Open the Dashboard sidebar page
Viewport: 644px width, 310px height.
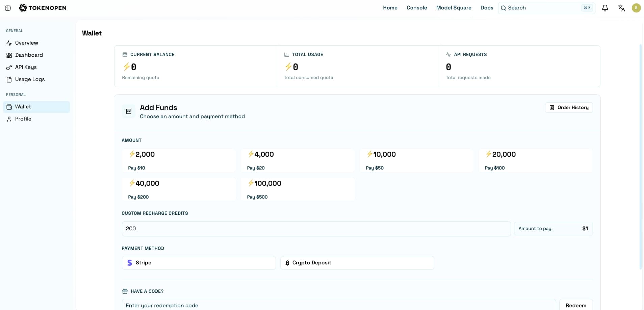(x=36, y=55)
